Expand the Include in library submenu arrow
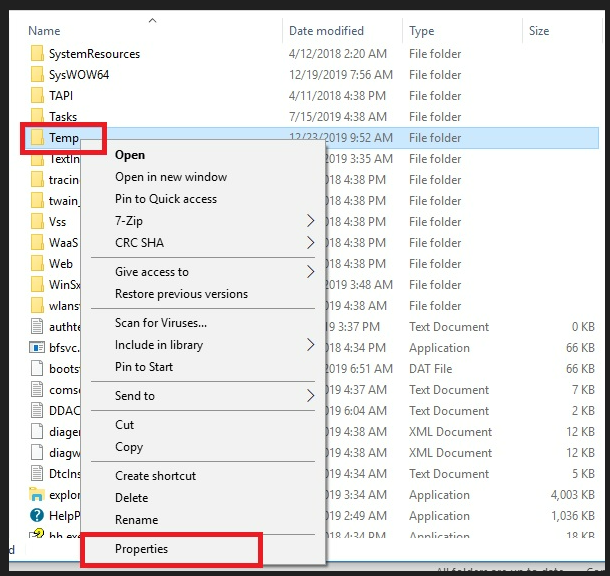The height and width of the screenshot is (576, 610). pos(310,345)
